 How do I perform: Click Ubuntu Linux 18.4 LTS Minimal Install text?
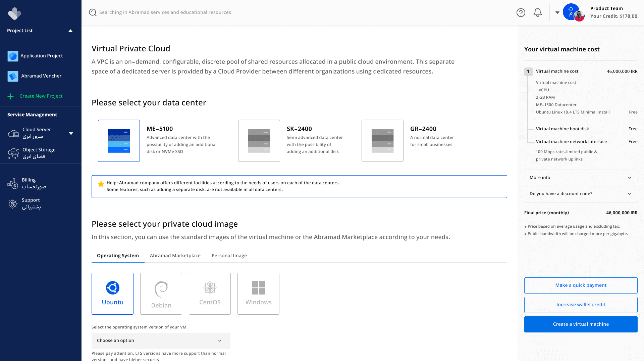coord(573,112)
